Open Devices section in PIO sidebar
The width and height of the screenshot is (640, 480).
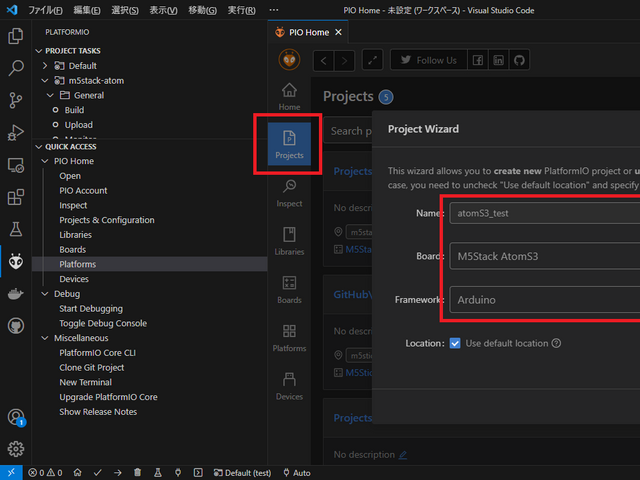pos(289,386)
